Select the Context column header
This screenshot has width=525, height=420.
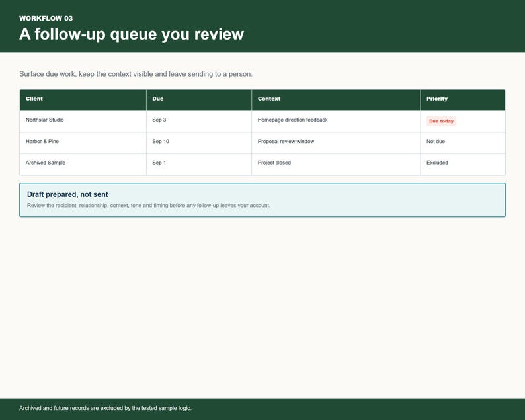point(336,100)
